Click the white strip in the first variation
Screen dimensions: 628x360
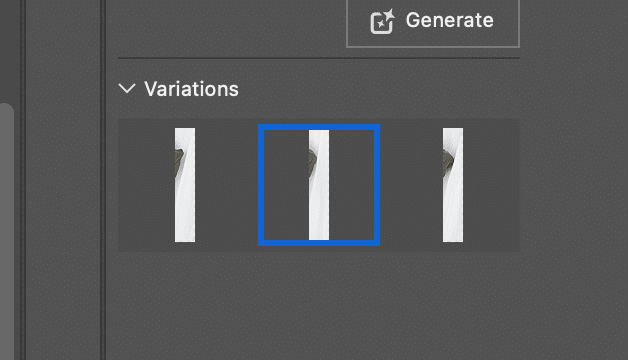(x=185, y=185)
